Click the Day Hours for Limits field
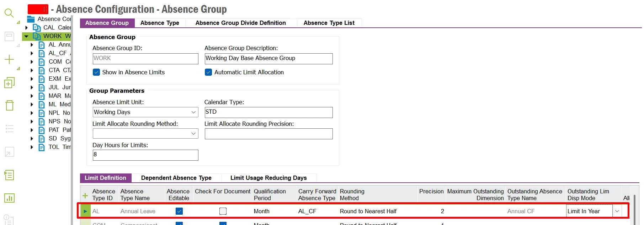This screenshot has width=644, height=225. click(145, 155)
